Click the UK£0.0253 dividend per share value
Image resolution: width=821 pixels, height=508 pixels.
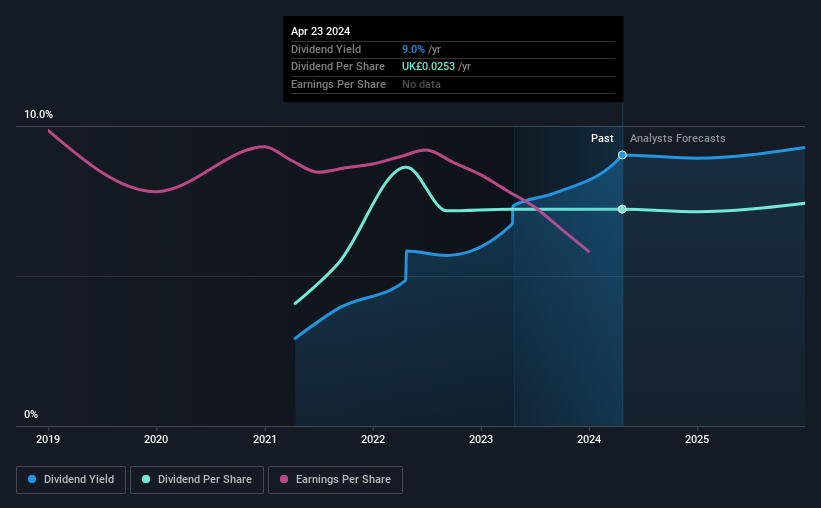pos(428,67)
